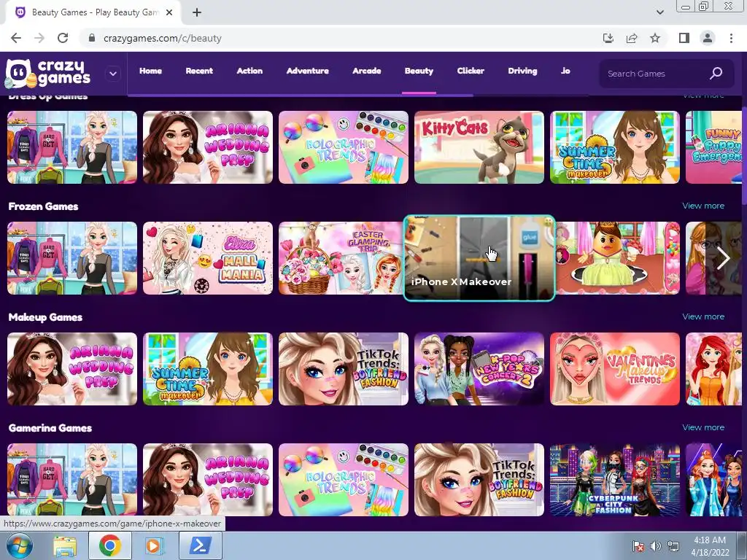Click the volume speaker tray icon
747x560 pixels.
(656, 546)
